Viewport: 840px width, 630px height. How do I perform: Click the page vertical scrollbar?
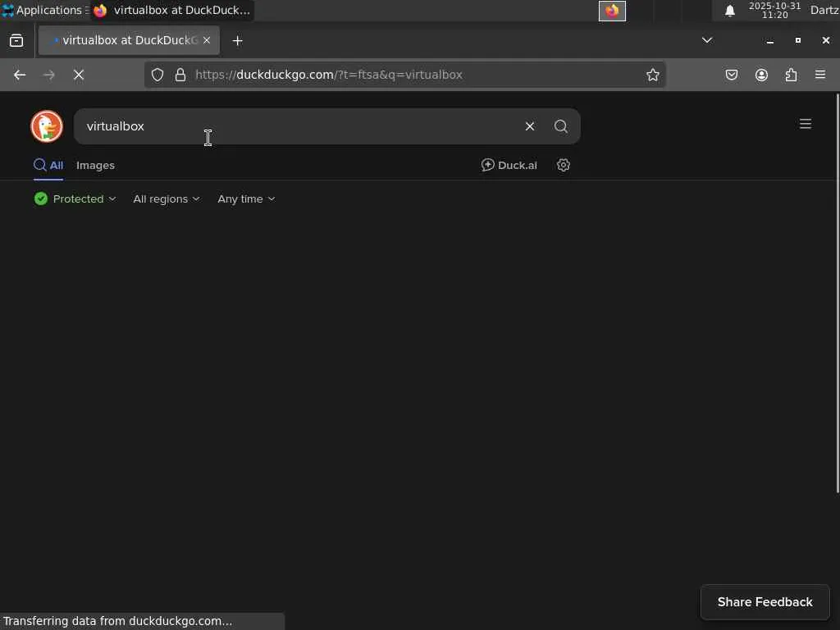837,294
